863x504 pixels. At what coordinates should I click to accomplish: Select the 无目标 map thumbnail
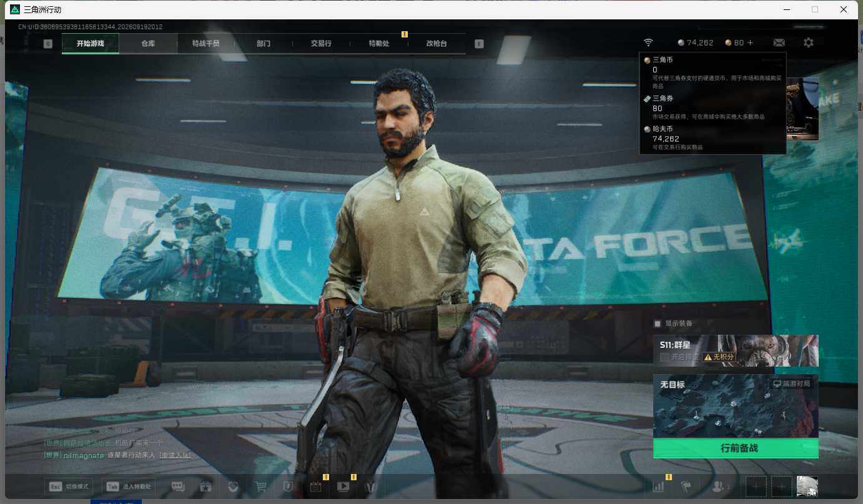tap(736, 406)
